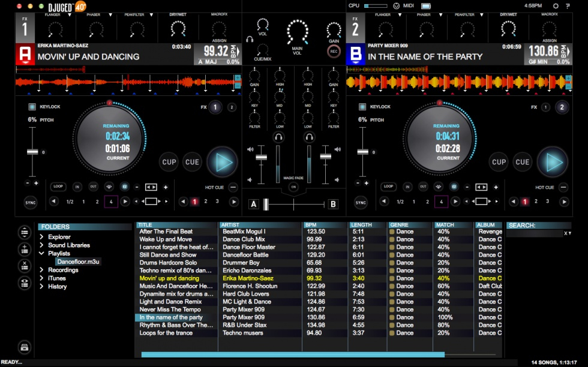Click the top list icon in browser sidebar

(x=25, y=233)
